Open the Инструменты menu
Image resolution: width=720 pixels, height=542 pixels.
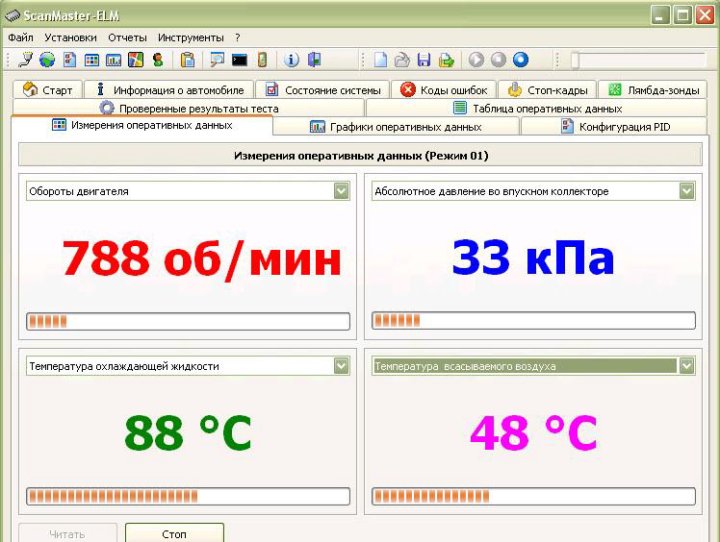coord(190,37)
